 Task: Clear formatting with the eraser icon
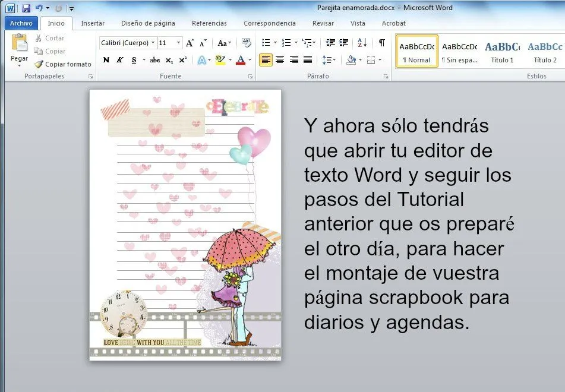click(246, 43)
